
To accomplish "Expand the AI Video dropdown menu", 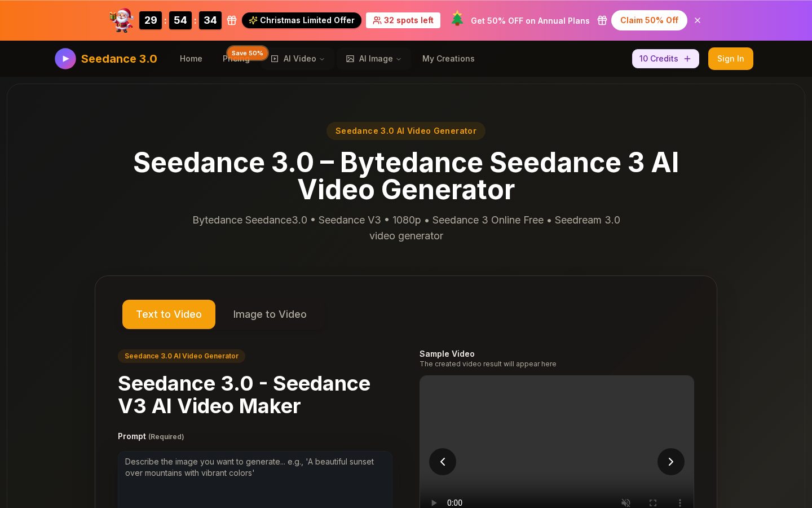I will tap(298, 59).
